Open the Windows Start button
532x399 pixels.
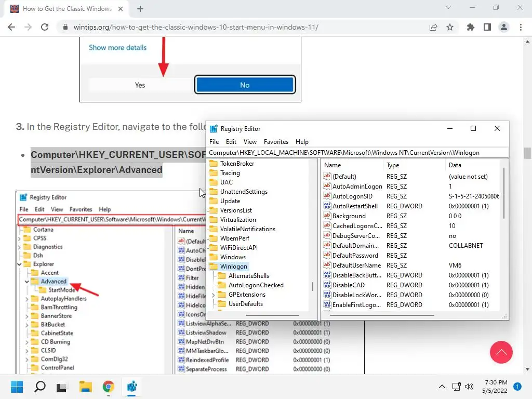click(17, 387)
